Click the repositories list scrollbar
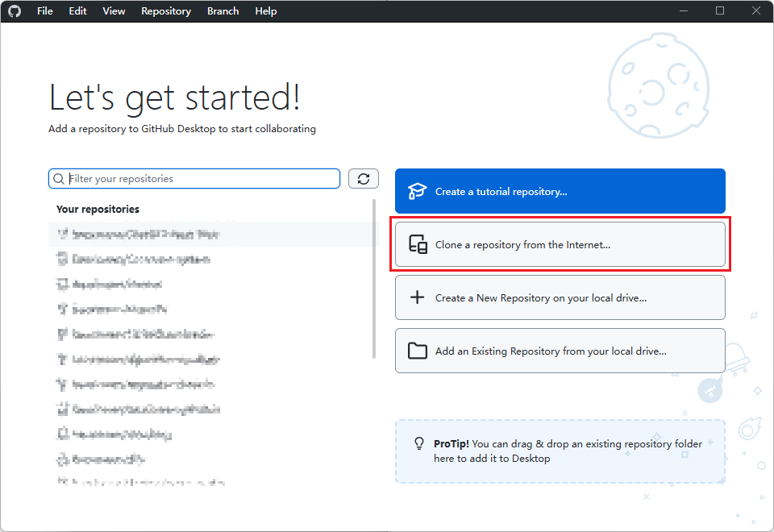The height and width of the screenshot is (532, 774). pyautogui.click(x=374, y=278)
